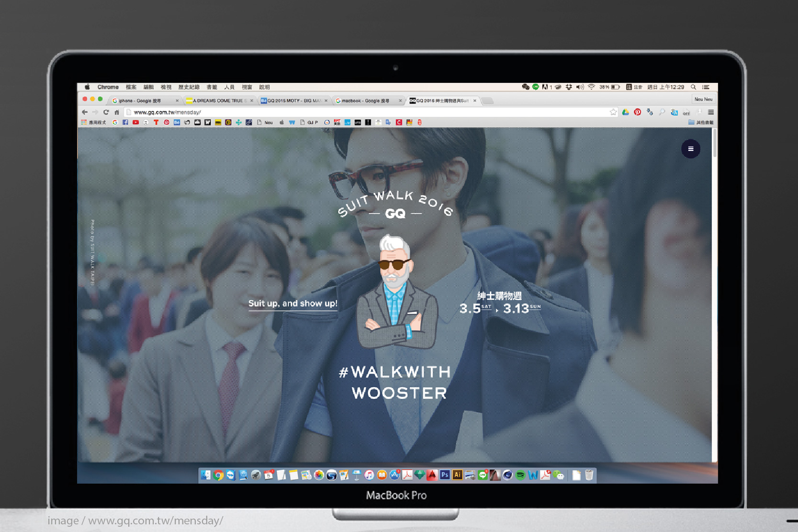This screenshot has width=798, height=532.
Task: Open the App Store from the Dock
Action: coord(394,475)
